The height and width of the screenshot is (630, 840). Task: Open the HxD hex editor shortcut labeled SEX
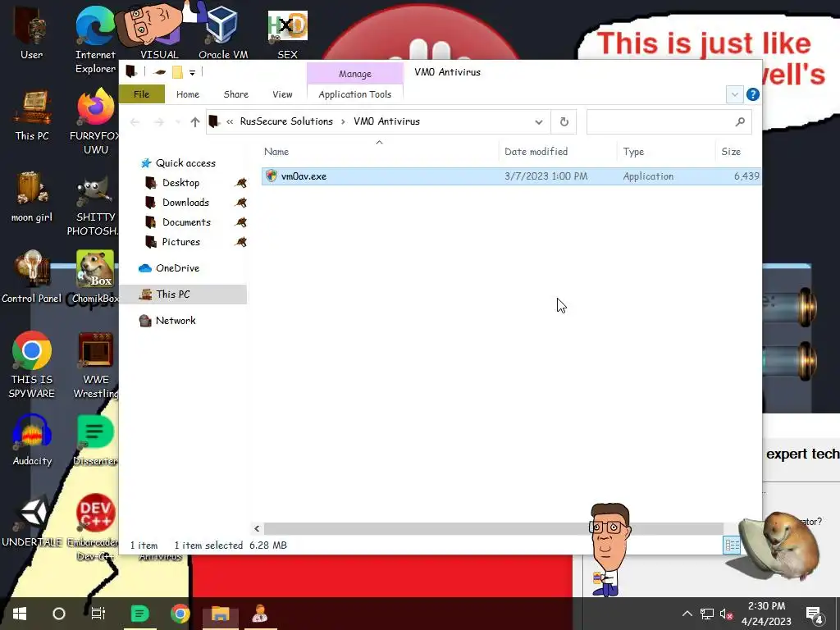pyautogui.click(x=288, y=34)
